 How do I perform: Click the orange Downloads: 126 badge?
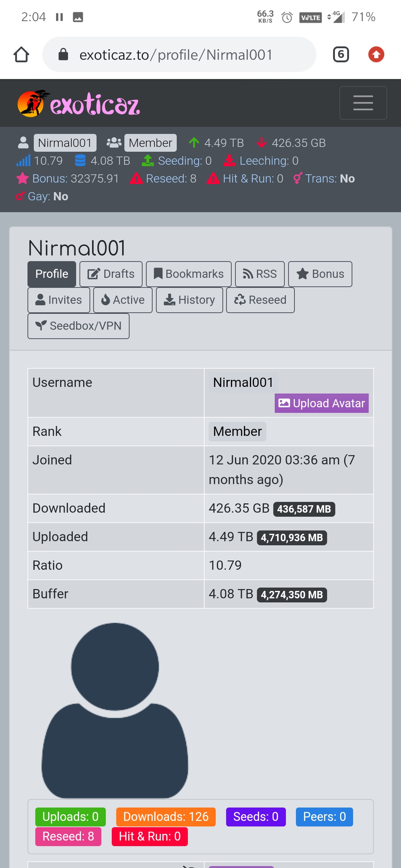pos(166,817)
